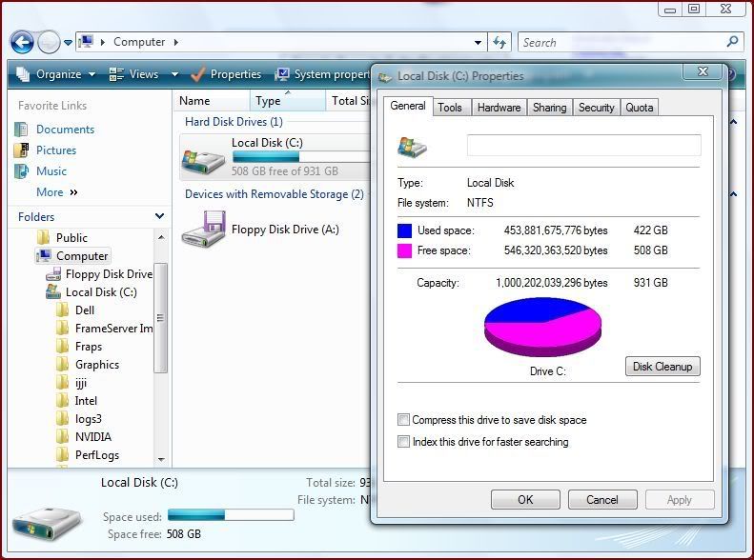Click Space used bar in details pane
Screen dimensions: 754x560
coord(231,515)
